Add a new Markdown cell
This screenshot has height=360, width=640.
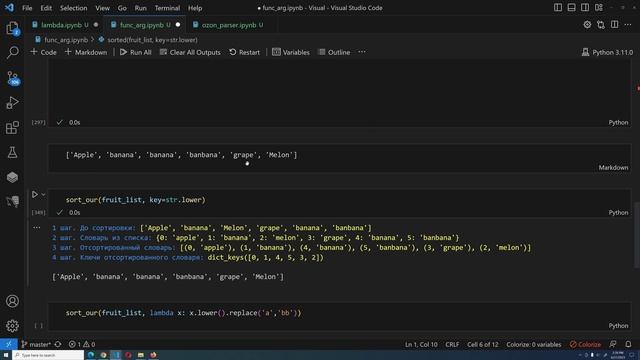(86, 52)
